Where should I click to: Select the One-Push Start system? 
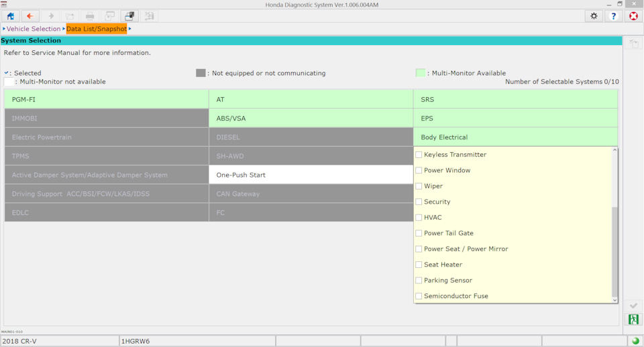pos(311,175)
